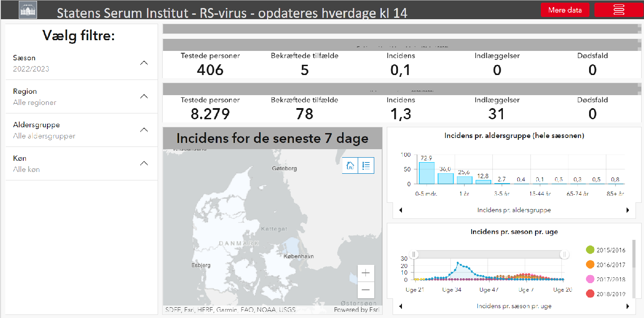The height and width of the screenshot is (318, 644).
Task: Click the Incidens pr. aldersgruppe tab label
Action: point(514,210)
